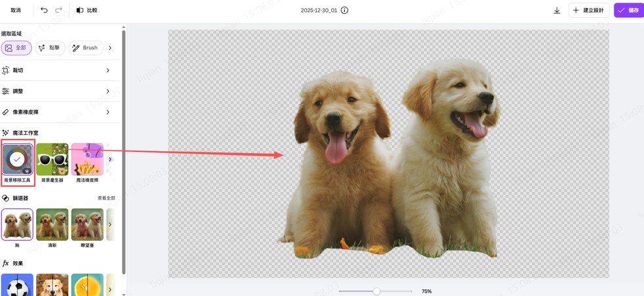The height and width of the screenshot is (296, 644).
Task: Click the 魔法工作室 sparkle icon
Action: coord(5,133)
